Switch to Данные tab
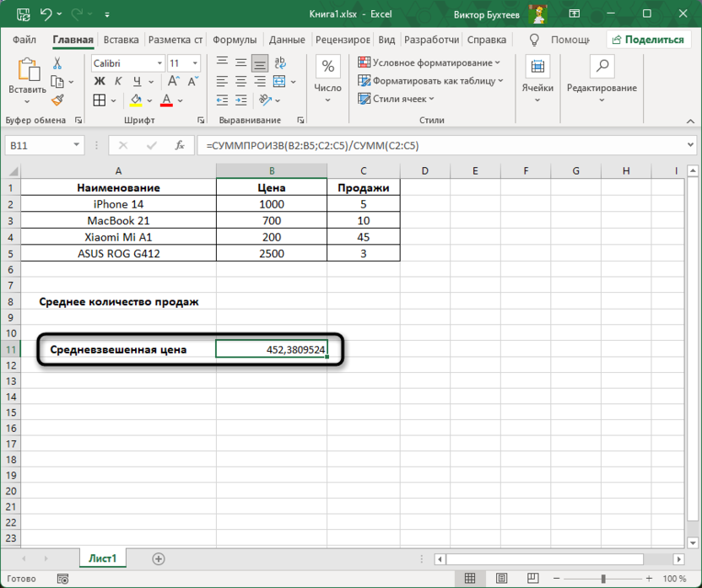702x588 pixels. 287,40
